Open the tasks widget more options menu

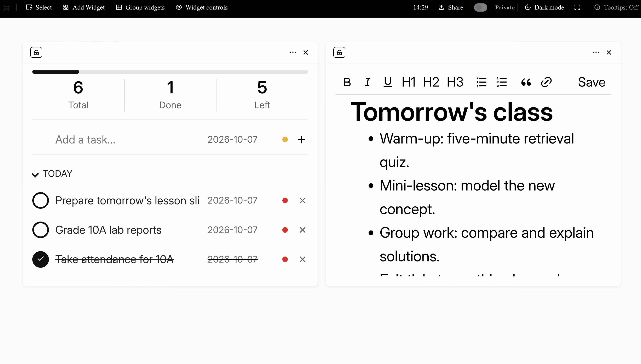pyautogui.click(x=293, y=53)
